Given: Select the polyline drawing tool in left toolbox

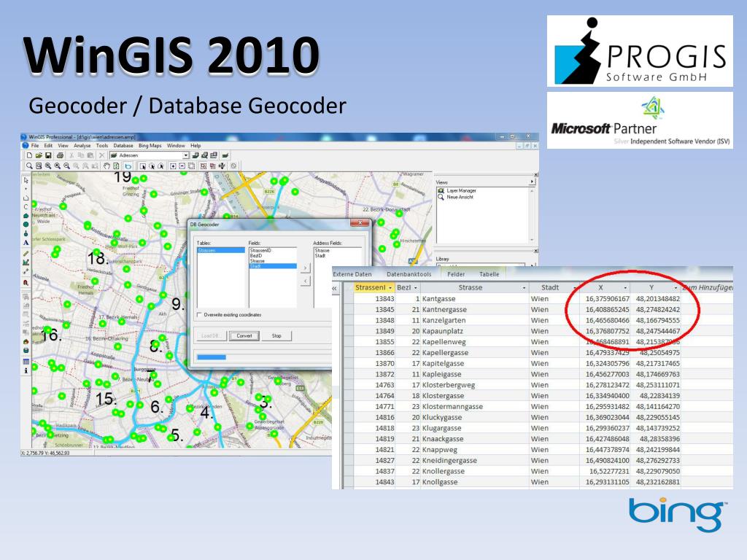Looking at the screenshot, I should coord(26,198).
